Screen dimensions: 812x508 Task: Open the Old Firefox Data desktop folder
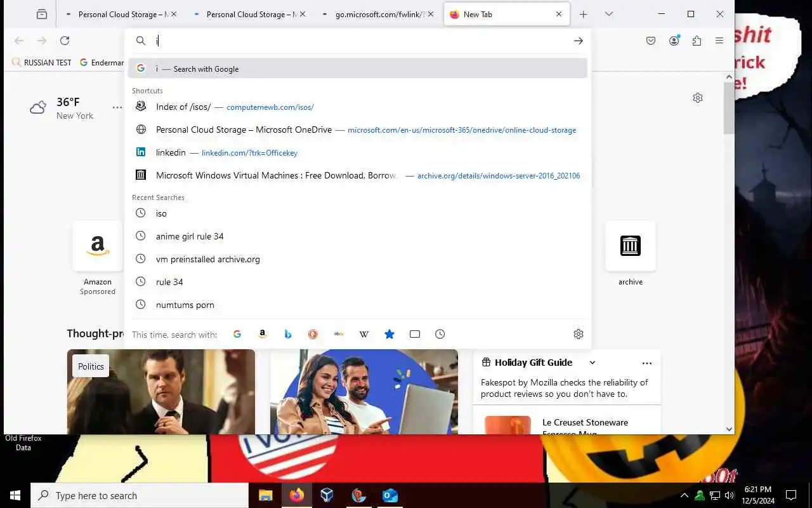click(23, 443)
